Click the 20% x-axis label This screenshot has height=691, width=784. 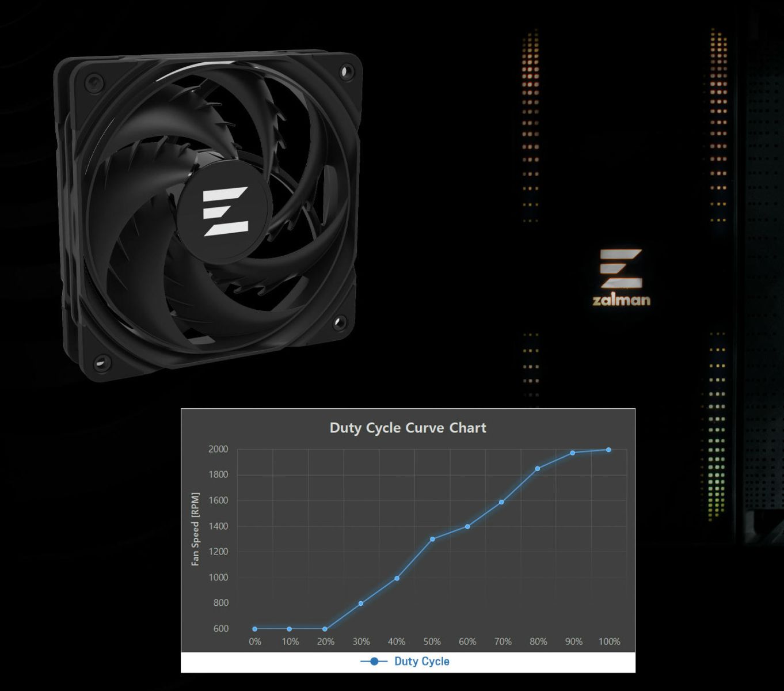pyautogui.click(x=326, y=641)
